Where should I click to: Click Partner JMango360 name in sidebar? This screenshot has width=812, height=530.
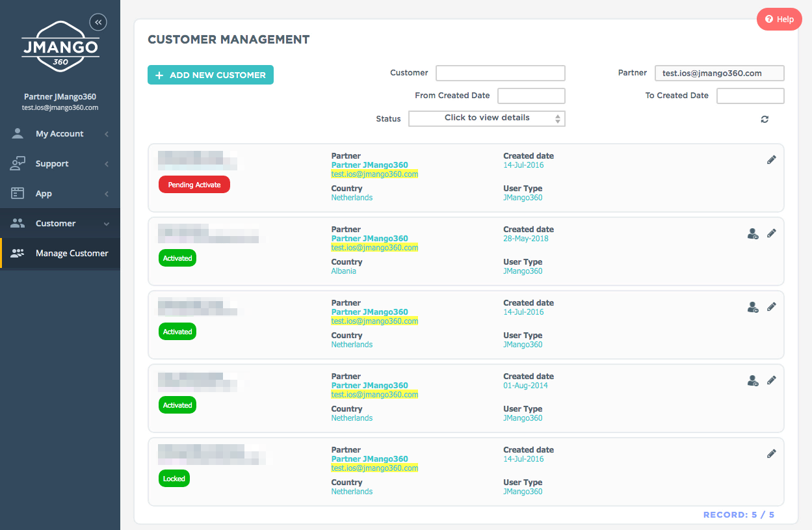[x=60, y=97]
